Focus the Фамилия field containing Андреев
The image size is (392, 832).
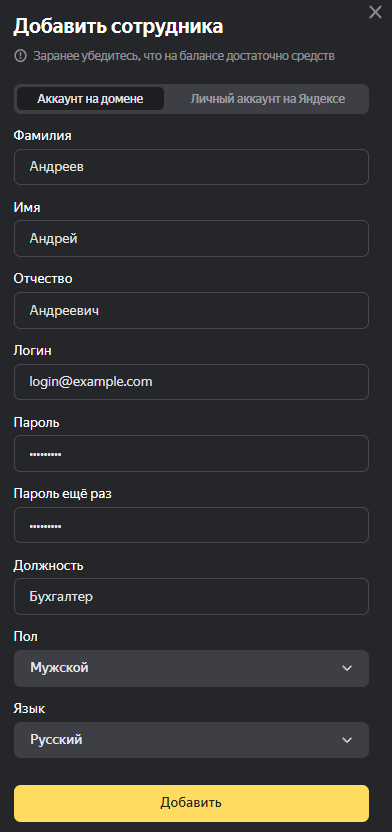click(191, 167)
